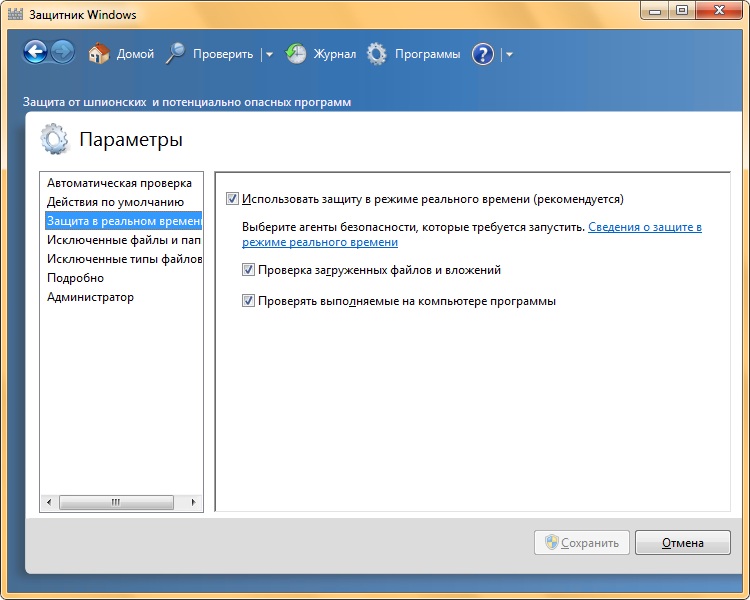Expand the dropdown arrow next to Проверить
This screenshot has height=600, width=750.
coord(268,55)
